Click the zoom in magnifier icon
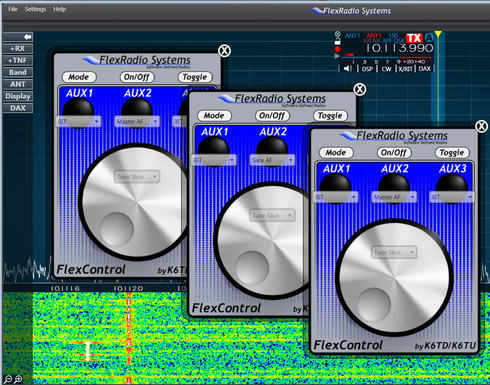This screenshot has height=385, width=490. 18,379
